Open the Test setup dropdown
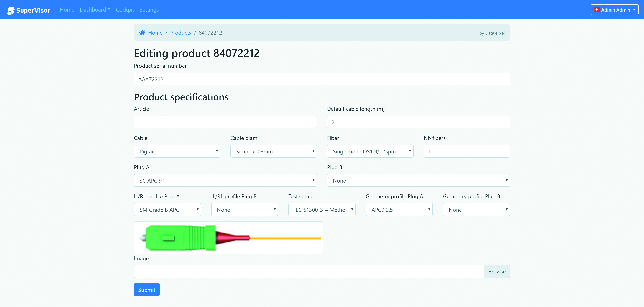Screen dimensions: 644x307 pyautogui.click(x=322, y=210)
